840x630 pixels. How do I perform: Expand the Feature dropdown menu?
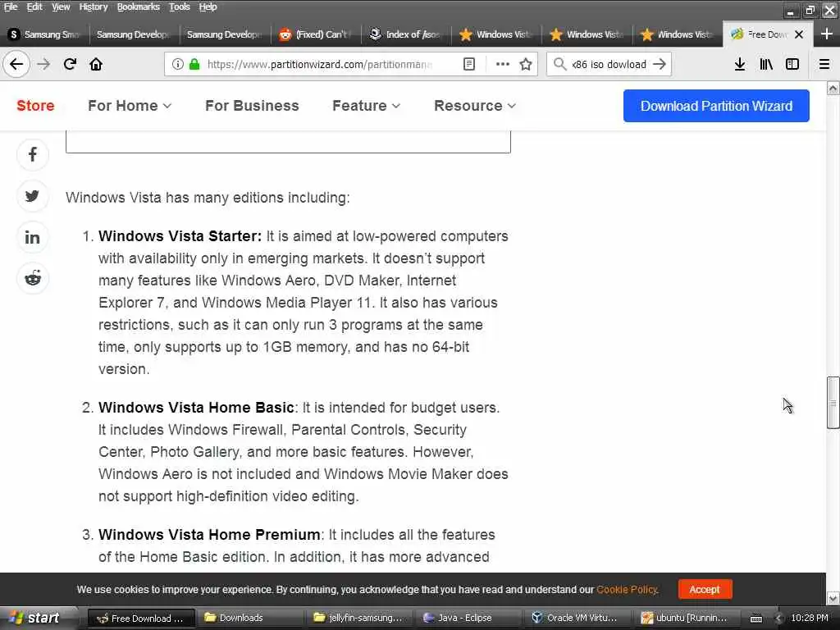click(x=367, y=106)
